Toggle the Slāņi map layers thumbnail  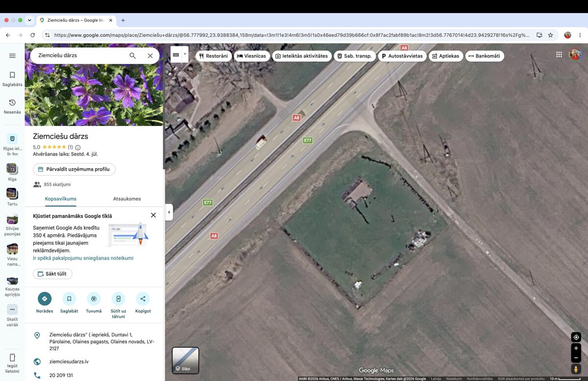185,360
